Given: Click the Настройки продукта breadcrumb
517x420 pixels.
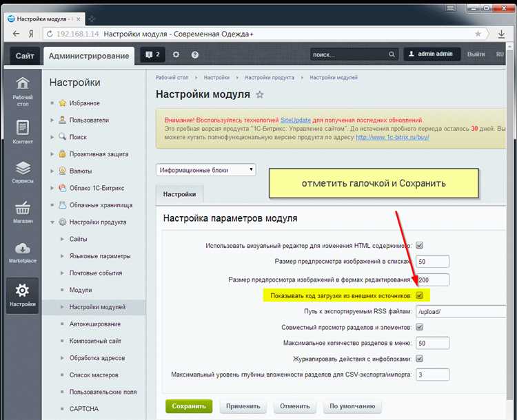Looking at the screenshot, I should tap(270, 78).
